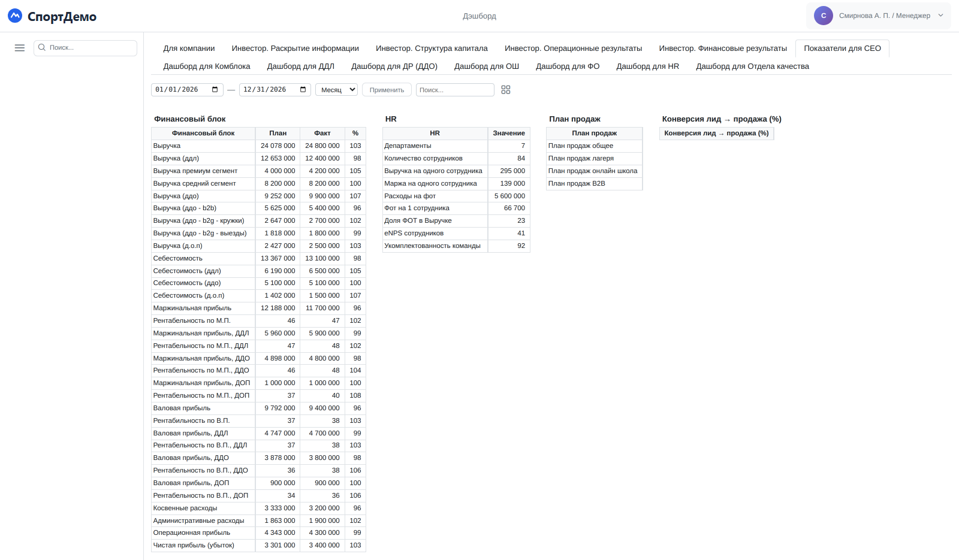Click the end date field 12/31/2026
The width and height of the screenshot is (959, 560).
click(275, 90)
